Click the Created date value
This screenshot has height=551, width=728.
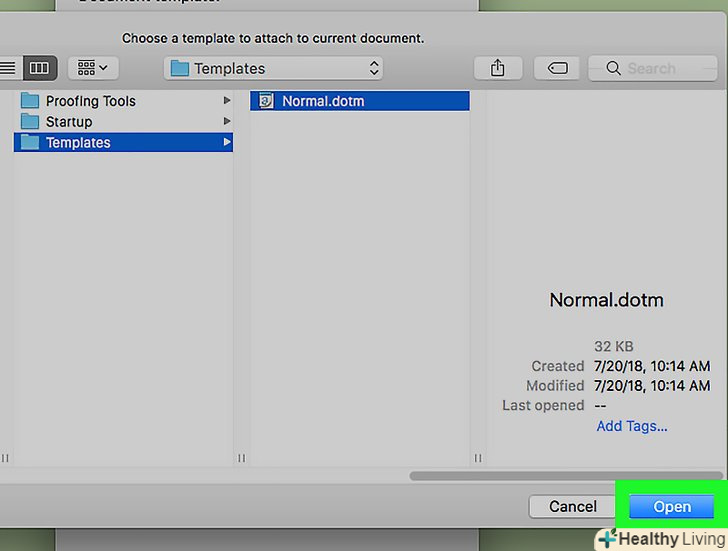[x=652, y=366]
